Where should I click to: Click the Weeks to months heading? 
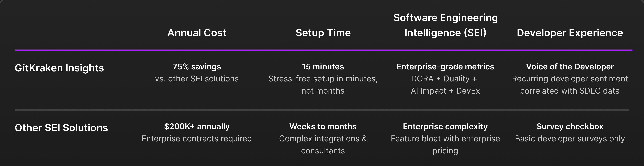point(323,127)
